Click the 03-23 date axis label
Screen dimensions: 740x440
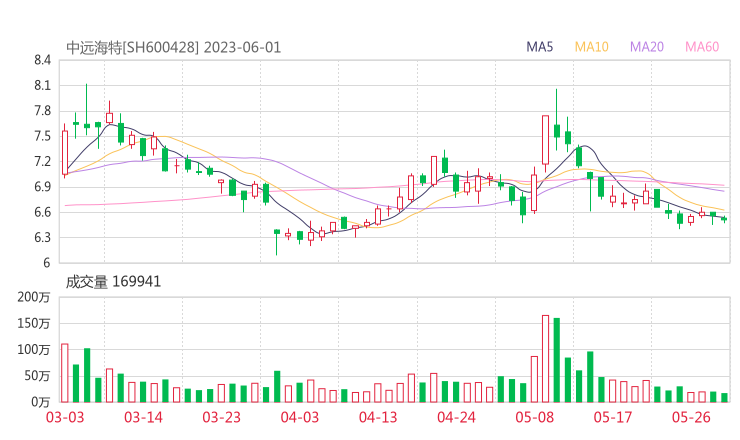click(x=222, y=417)
